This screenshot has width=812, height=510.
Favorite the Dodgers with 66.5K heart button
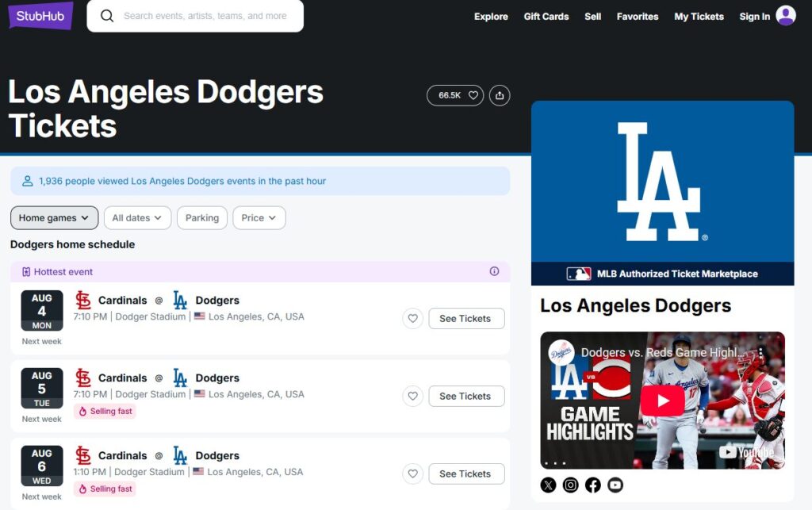455,95
